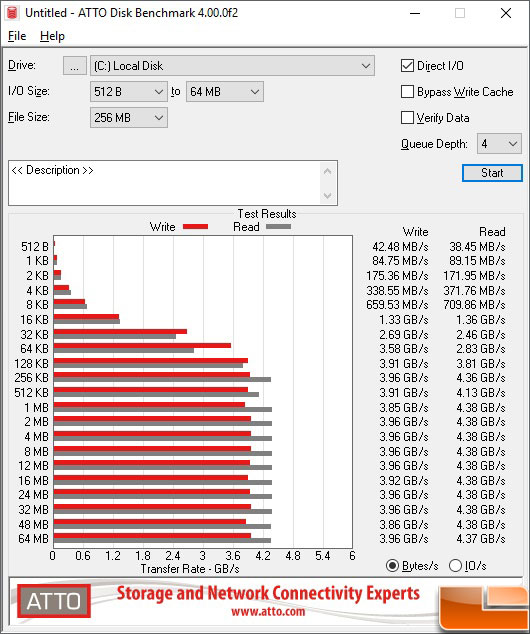Click the 128 KB row label in chart
The image size is (530, 634).
32,363
